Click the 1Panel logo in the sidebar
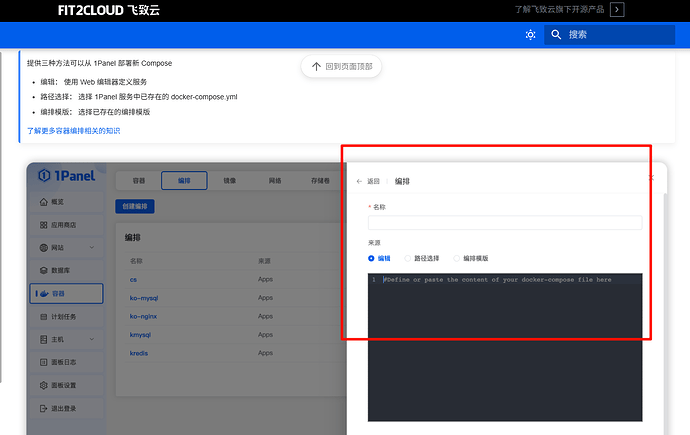690x435 pixels. tap(66, 177)
